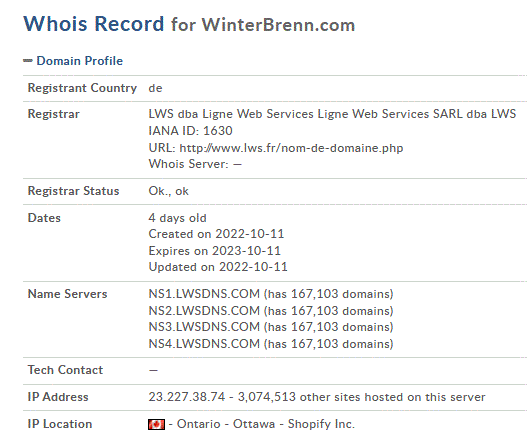Click the Created on 2022-10-11 date
Viewport: 527px width, 436px height.
pos(216,234)
